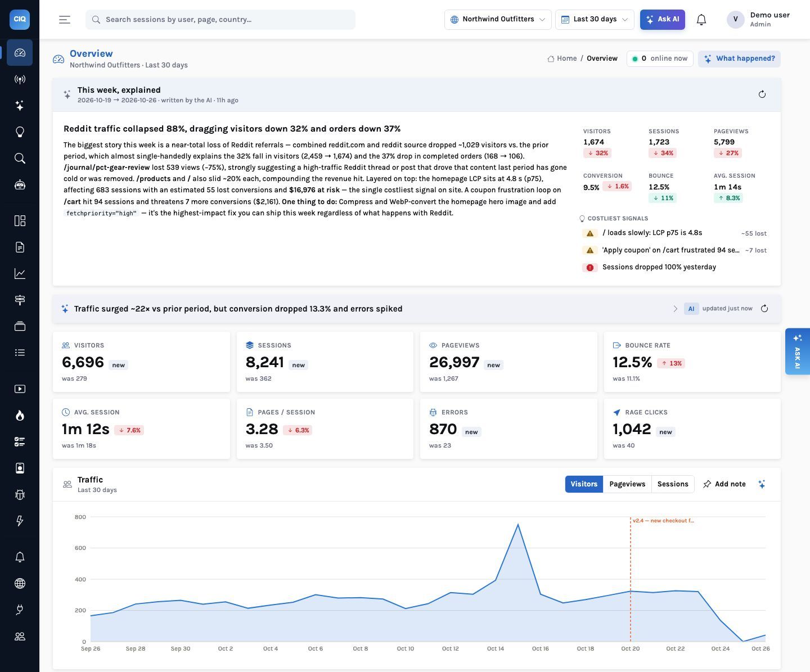Click the What happened? button
Viewport: 810px width, 672px height.
coord(739,58)
